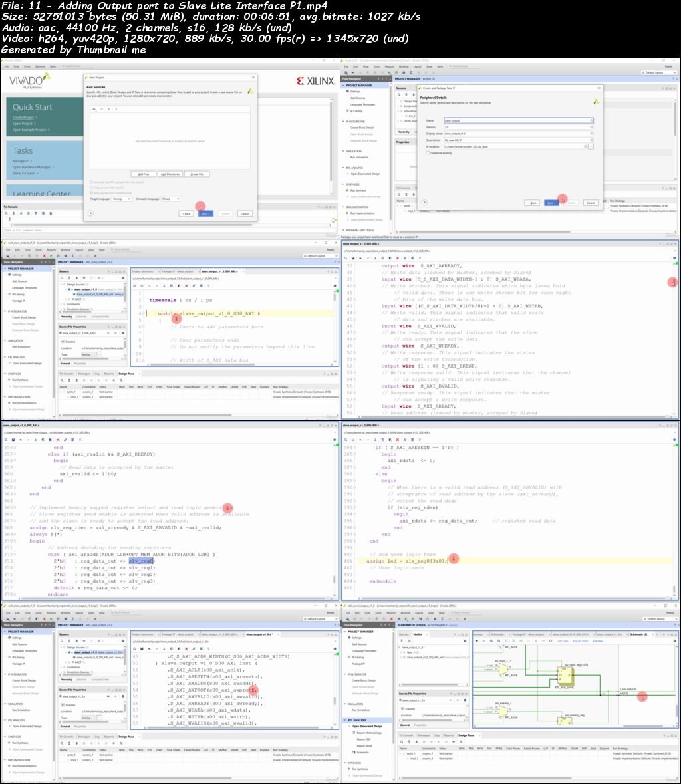Screen dimensions: 681x784
Task: Toggle the Copy sources into project checkbox
Action: (x=92, y=187)
